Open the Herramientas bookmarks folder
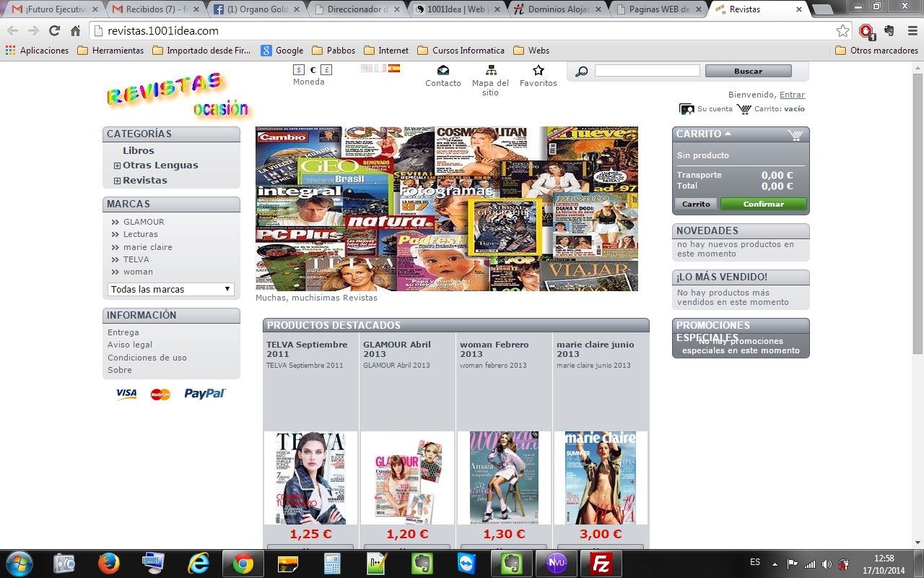The image size is (924, 578). click(110, 51)
